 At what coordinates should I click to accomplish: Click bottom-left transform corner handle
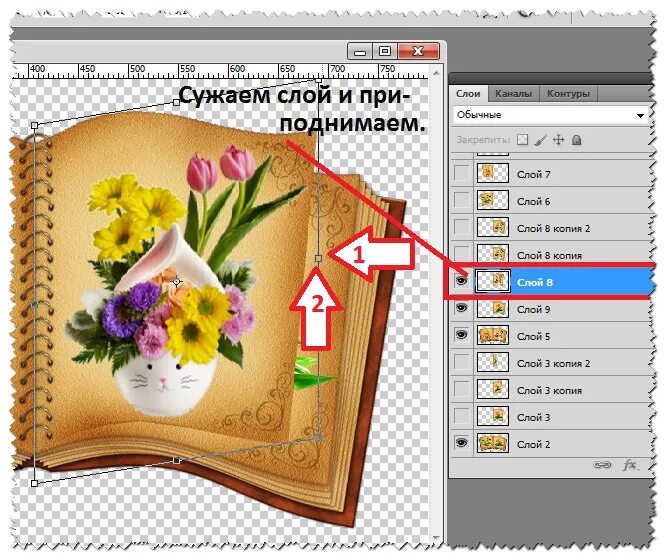pos(34,483)
